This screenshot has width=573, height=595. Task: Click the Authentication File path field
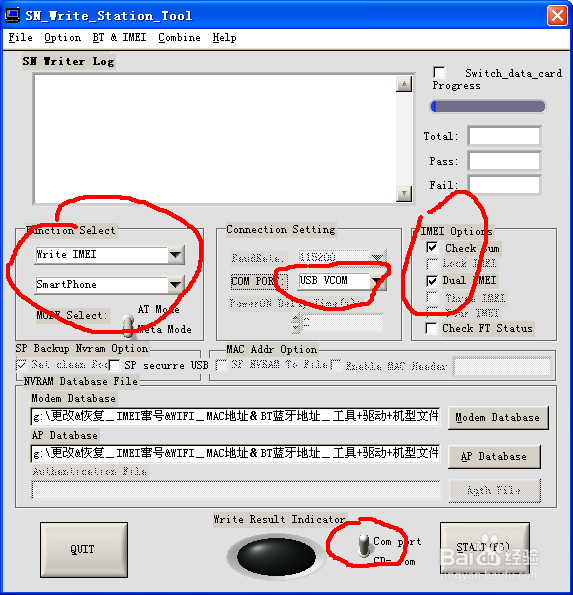[236, 490]
